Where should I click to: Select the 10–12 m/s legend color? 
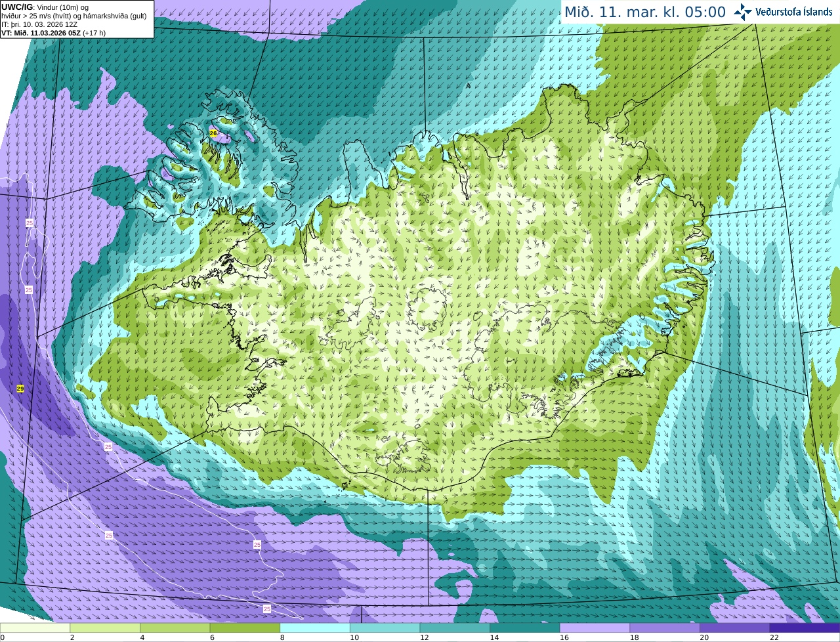tap(385, 628)
